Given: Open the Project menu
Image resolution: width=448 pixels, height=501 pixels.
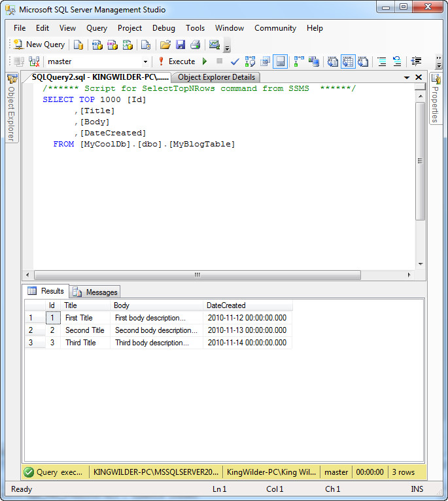Looking at the screenshot, I should click(x=129, y=28).
